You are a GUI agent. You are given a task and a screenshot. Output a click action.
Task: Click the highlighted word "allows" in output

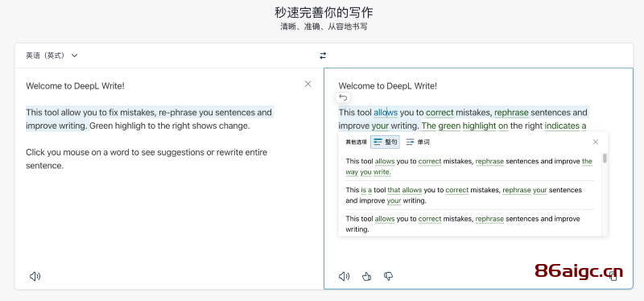386,113
